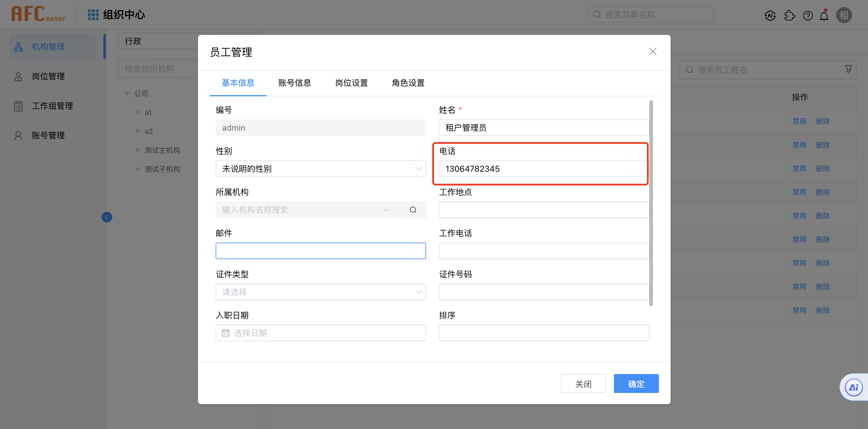Open the app grid menu icon
868x429 pixels.
[x=93, y=14]
